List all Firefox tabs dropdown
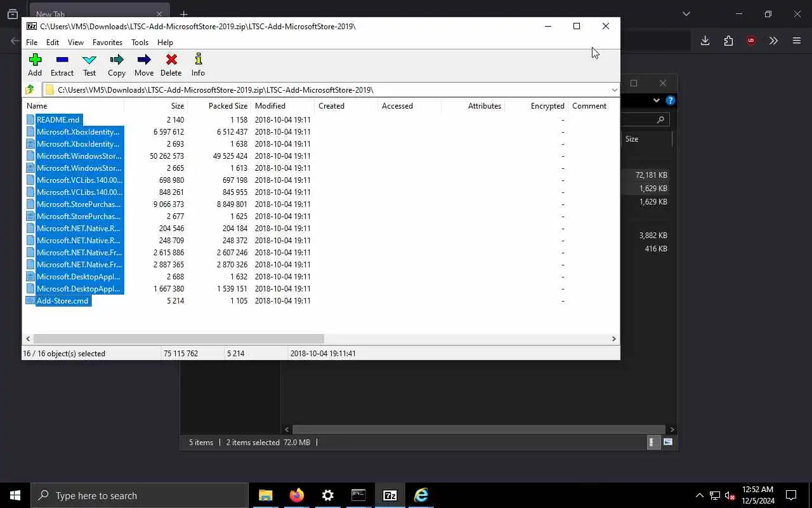 (x=686, y=14)
